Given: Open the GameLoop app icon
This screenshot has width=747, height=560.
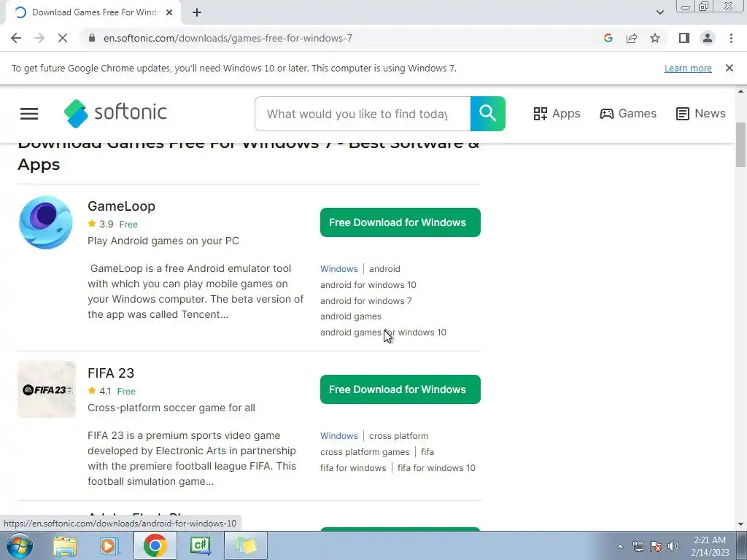Looking at the screenshot, I should click(46, 222).
